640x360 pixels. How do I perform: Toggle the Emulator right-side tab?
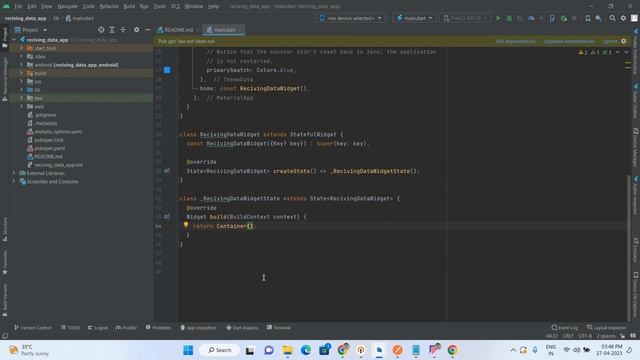coord(636,250)
